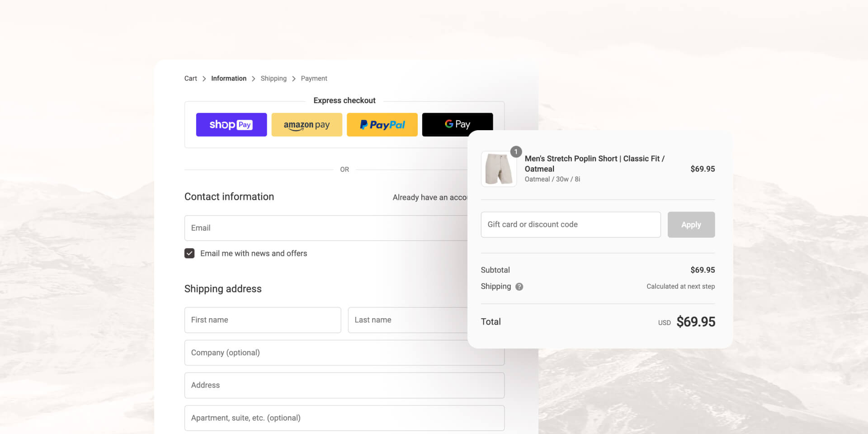The height and width of the screenshot is (434, 868).
Task: Choose Amazon Pay express checkout
Action: click(307, 124)
